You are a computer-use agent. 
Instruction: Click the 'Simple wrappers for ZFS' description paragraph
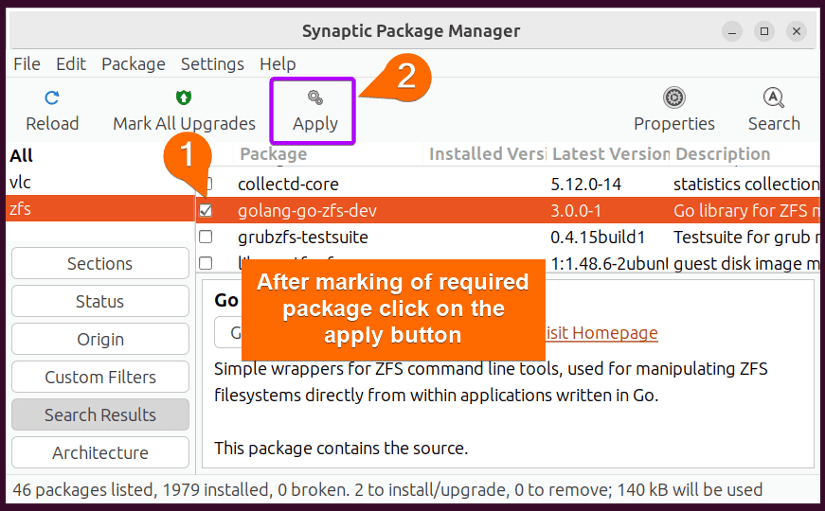click(x=491, y=382)
